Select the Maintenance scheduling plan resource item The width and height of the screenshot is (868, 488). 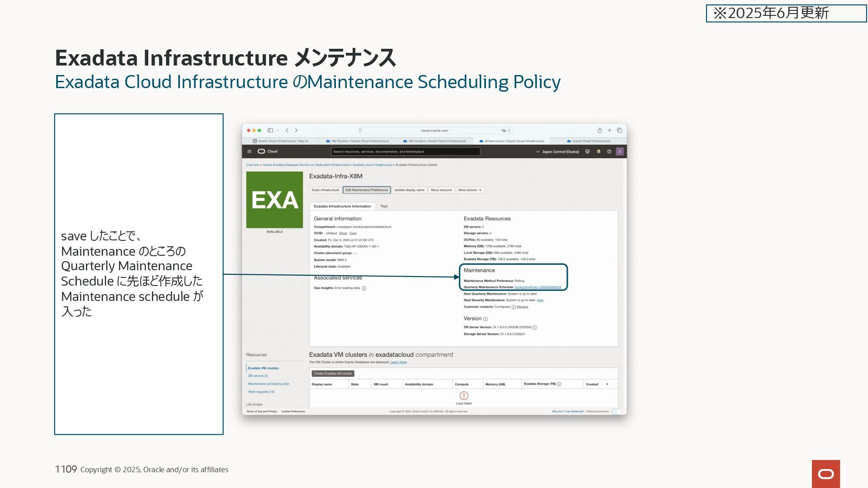coord(269,384)
